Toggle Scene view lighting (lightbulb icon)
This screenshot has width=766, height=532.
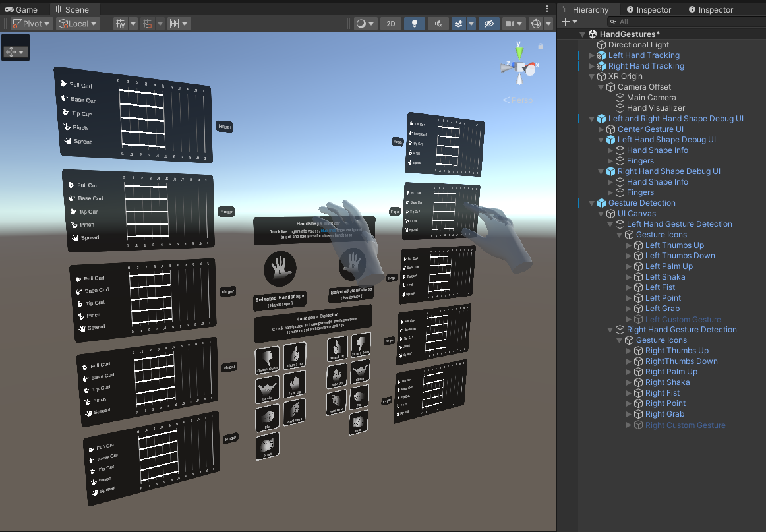point(414,24)
